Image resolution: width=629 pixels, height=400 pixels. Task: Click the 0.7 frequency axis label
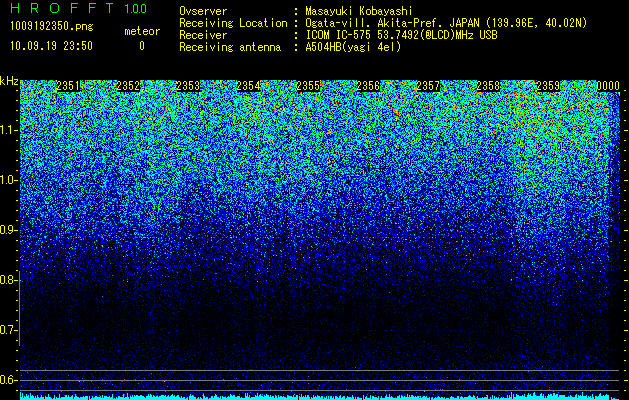pos(8,330)
